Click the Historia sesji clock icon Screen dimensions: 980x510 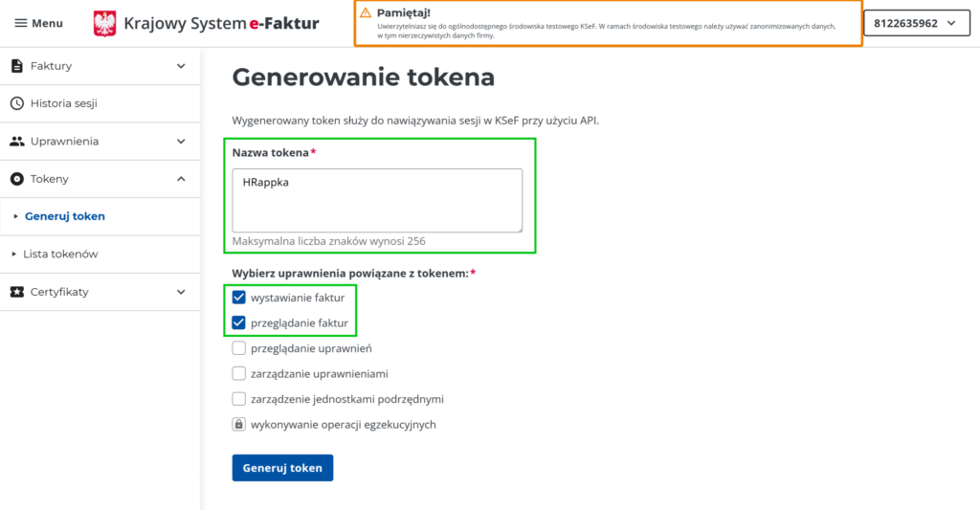point(16,103)
